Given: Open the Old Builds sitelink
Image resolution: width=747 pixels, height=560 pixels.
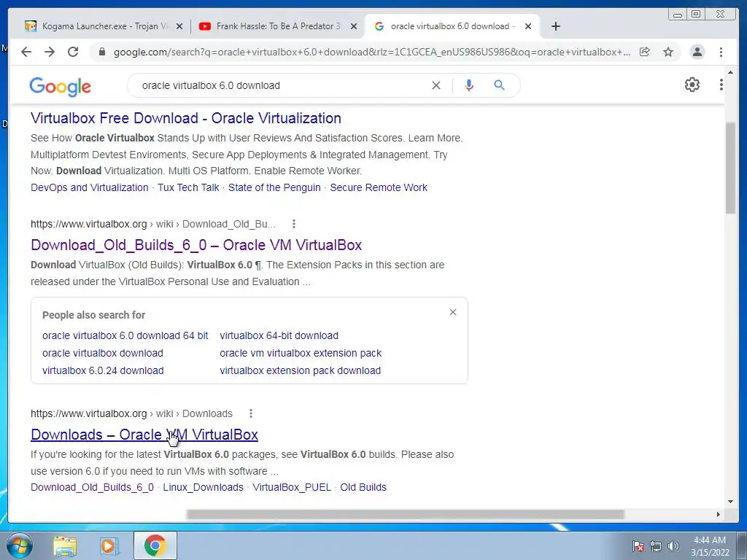Looking at the screenshot, I should click(x=363, y=487).
